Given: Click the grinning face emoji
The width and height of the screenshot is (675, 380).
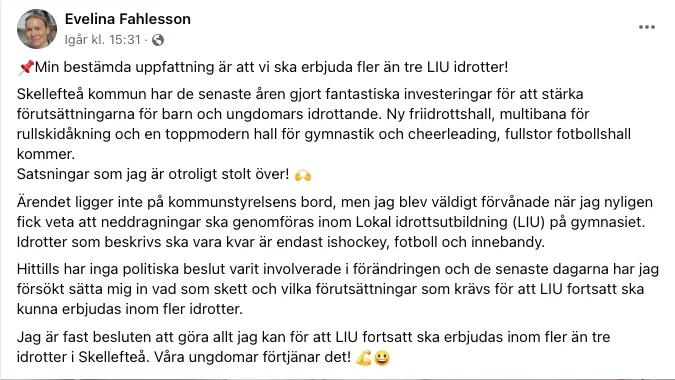Looking at the screenshot, I should click(x=381, y=358).
